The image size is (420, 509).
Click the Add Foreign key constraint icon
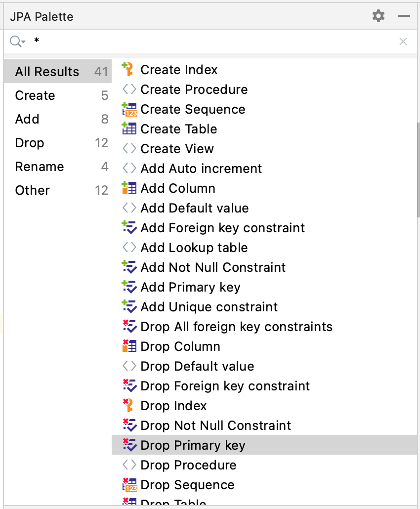tap(129, 227)
